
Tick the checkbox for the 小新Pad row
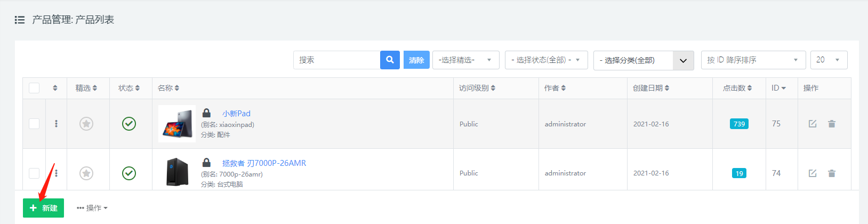click(34, 124)
